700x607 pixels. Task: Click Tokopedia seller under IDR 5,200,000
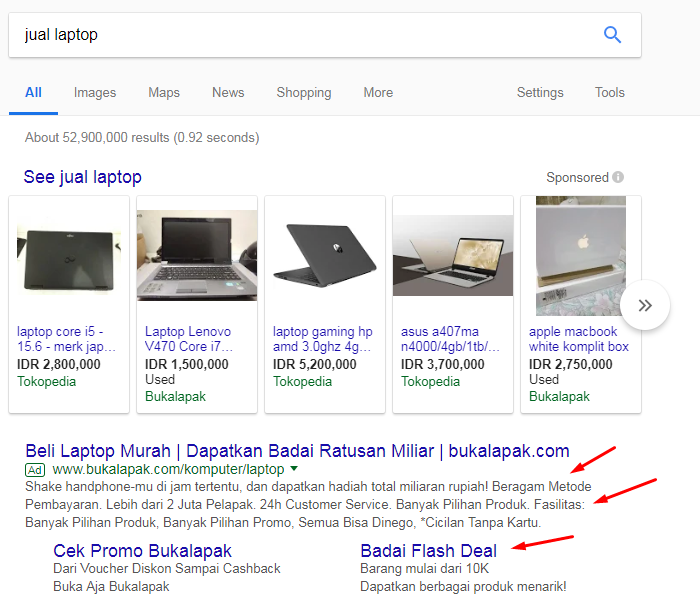click(x=302, y=382)
